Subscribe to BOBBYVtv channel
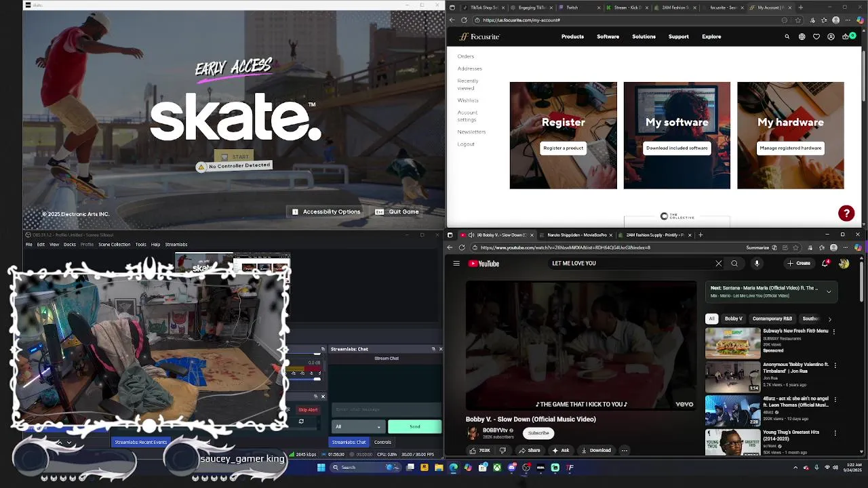Viewport: 868px width, 488px height. point(538,433)
